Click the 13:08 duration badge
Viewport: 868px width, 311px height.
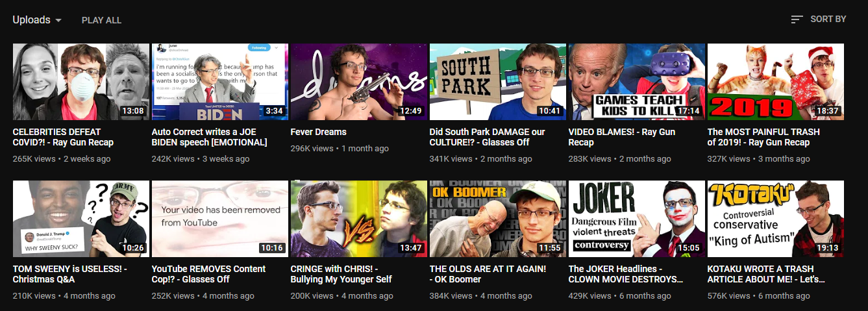134,111
